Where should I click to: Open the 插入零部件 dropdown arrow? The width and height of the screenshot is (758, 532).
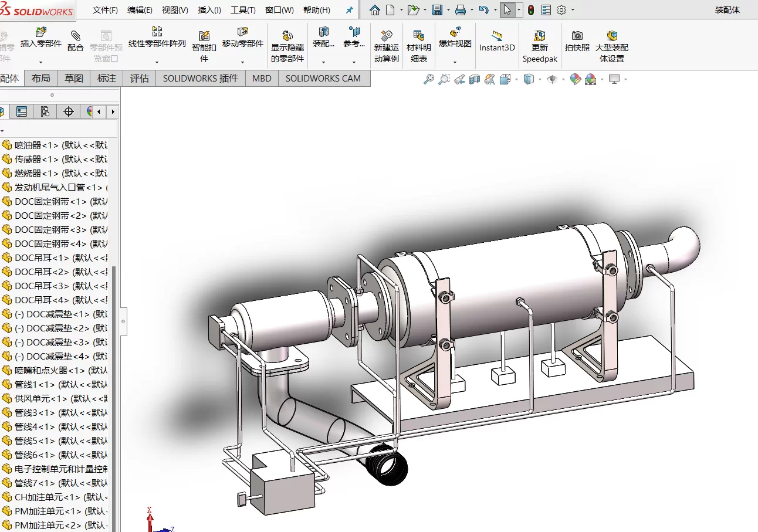point(41,61)
